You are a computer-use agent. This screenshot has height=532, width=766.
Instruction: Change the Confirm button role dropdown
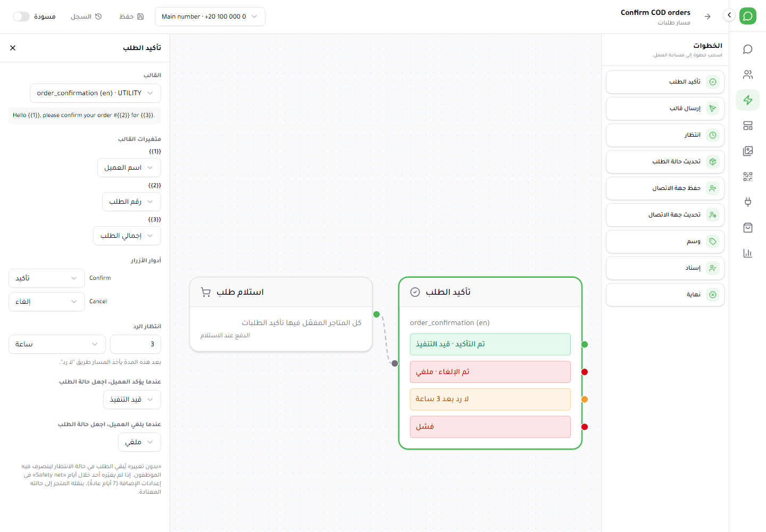(47, 278)
